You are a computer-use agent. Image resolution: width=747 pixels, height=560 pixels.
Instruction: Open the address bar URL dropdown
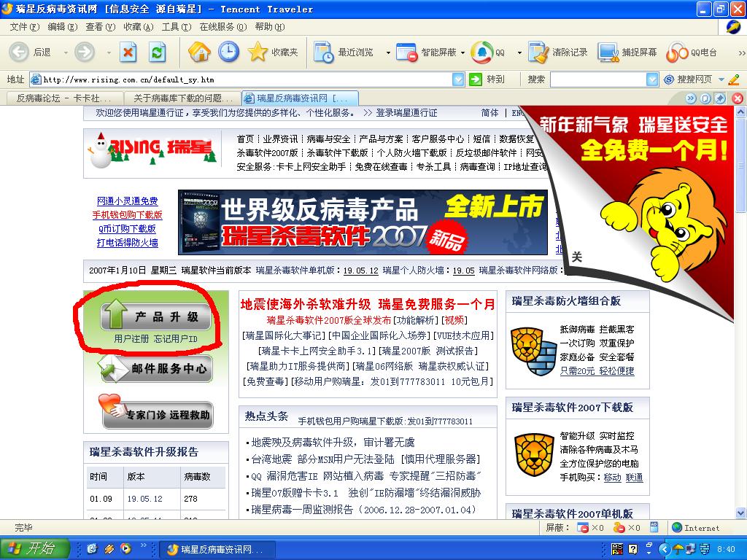[x=458, y=79]
